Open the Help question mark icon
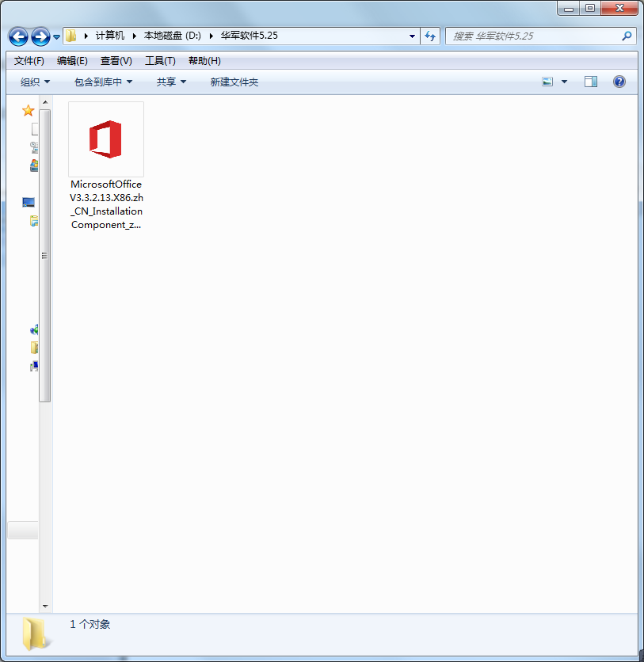The width and height of the screenshot is (644, 662). point(619,81)
